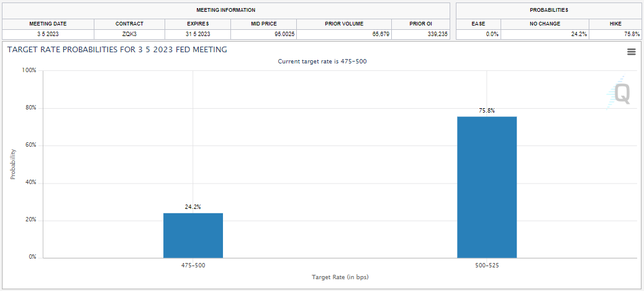Click the MEETING DATE column header
This screenshot has width=644, height=291.
coord(48,24)
